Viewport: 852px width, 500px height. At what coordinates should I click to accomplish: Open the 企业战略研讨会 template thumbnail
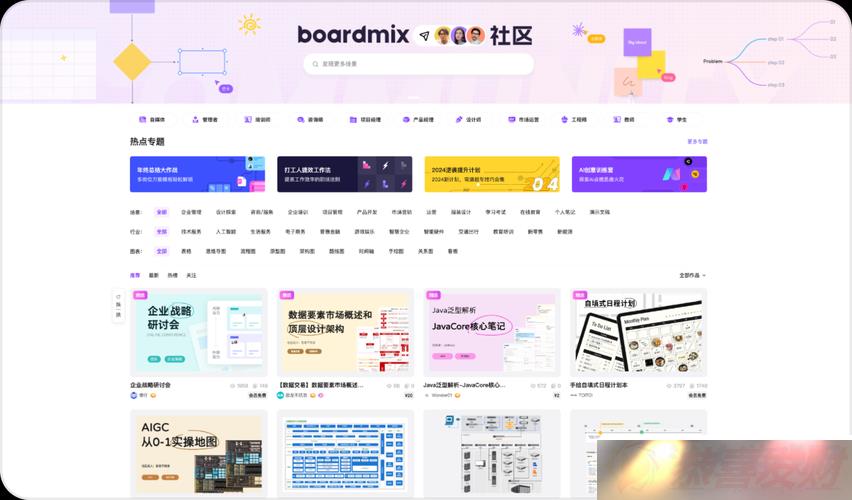(x=199, y=333)
